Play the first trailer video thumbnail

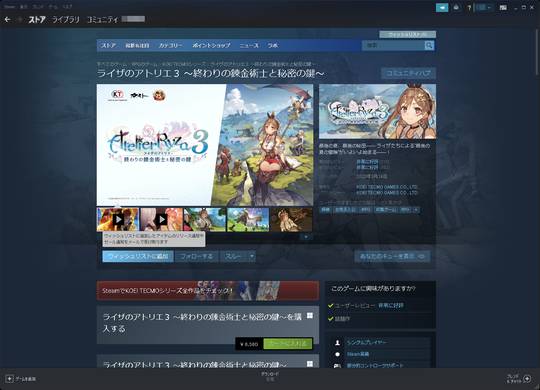pyautogui.click(x=118, y=219)
